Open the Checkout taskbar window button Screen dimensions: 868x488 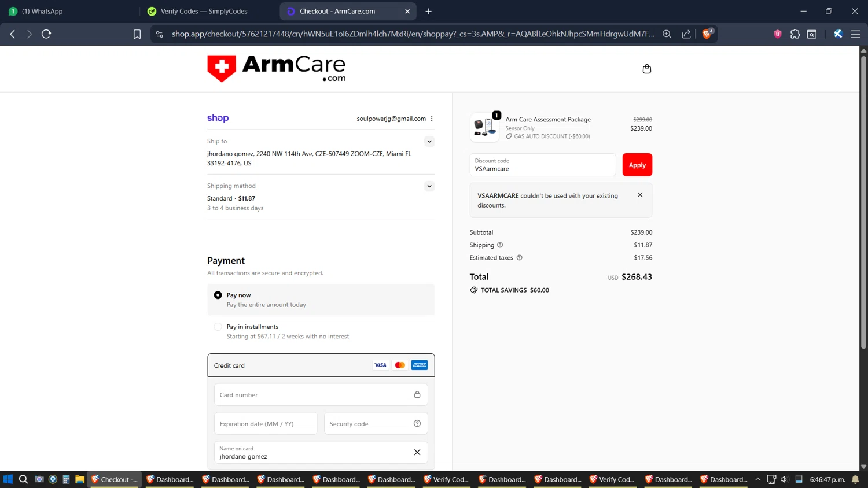click(x=115, y=479)
